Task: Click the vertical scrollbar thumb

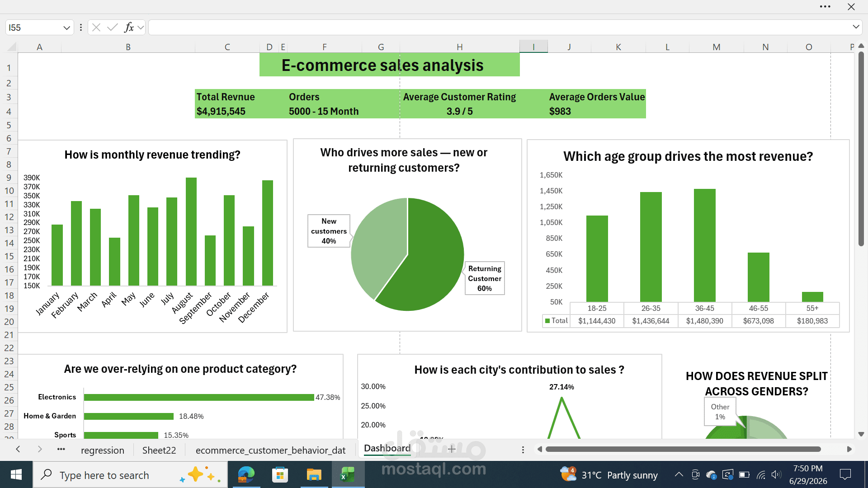Action: point(861,149)
